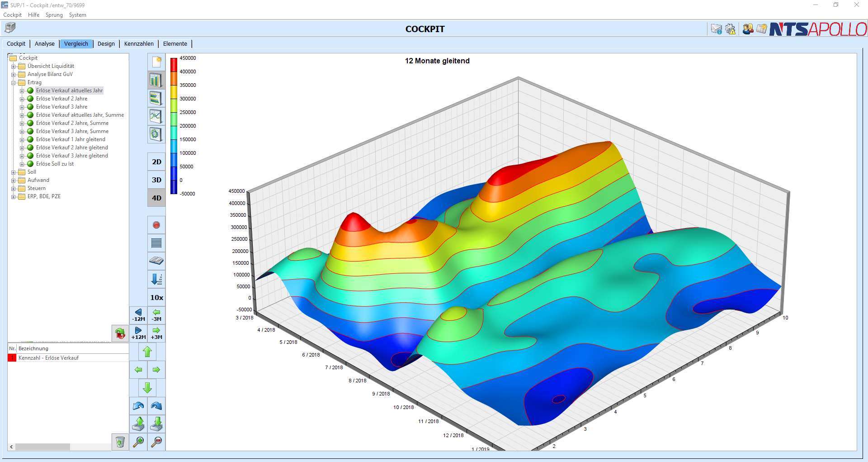Expand Erlöse Verkauf aktuelles Jahr node
The width and height of the screenshot is (868, 462).
point(22,91)
